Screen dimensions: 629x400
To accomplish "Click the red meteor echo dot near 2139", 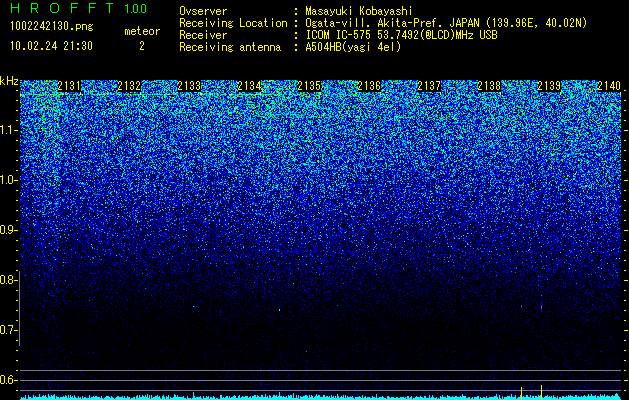I will pyautogui.click(x=541, y=308).
